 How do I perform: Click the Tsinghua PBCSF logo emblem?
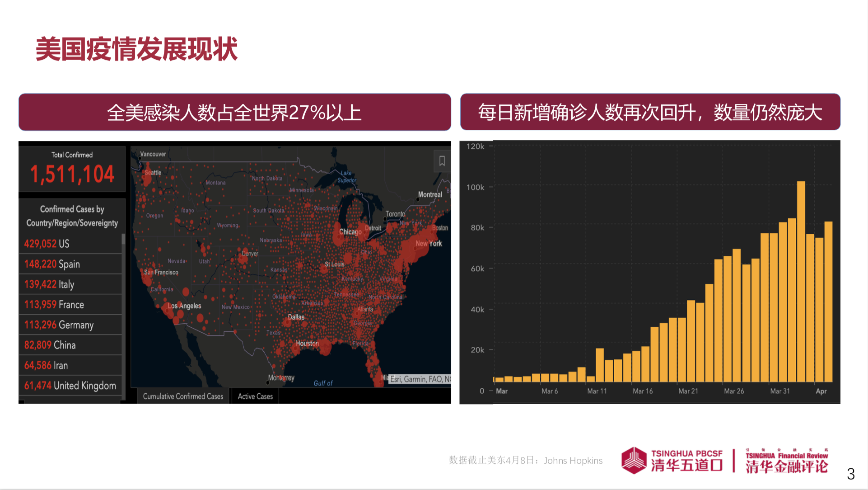click(634, 460)
